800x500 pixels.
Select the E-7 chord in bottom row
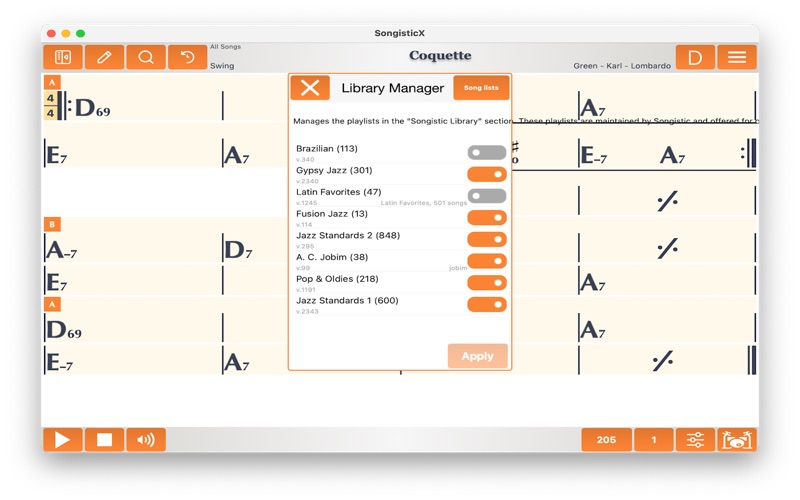[x=60, y=363]
